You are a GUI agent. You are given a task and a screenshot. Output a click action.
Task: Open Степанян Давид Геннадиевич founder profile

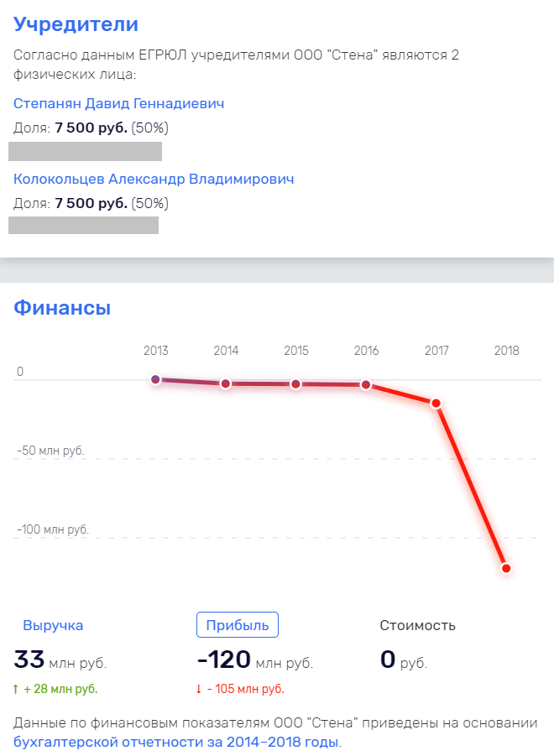tap(118, 105)
